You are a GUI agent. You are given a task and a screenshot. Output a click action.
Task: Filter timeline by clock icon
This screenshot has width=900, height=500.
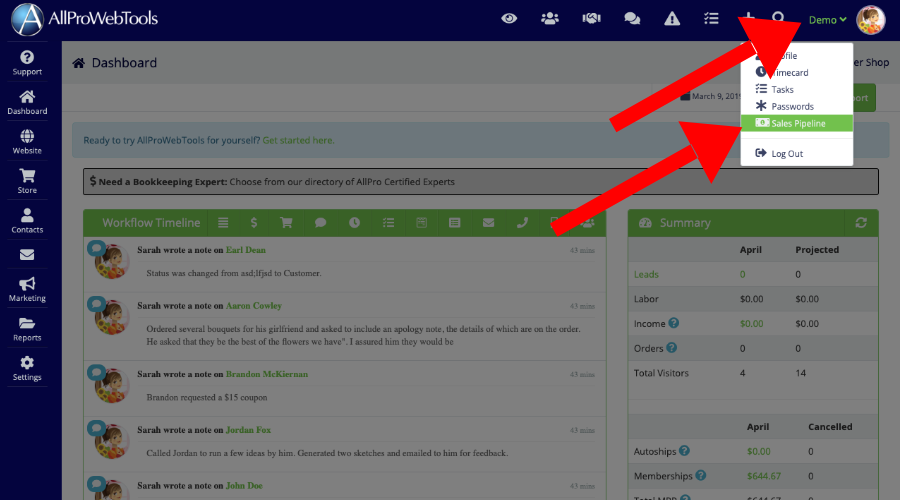coord(354,223)
